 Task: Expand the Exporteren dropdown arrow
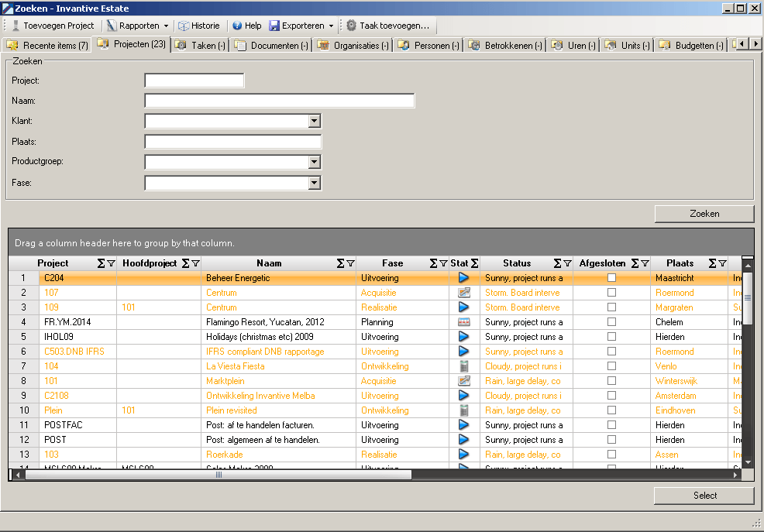pos(332,26)
